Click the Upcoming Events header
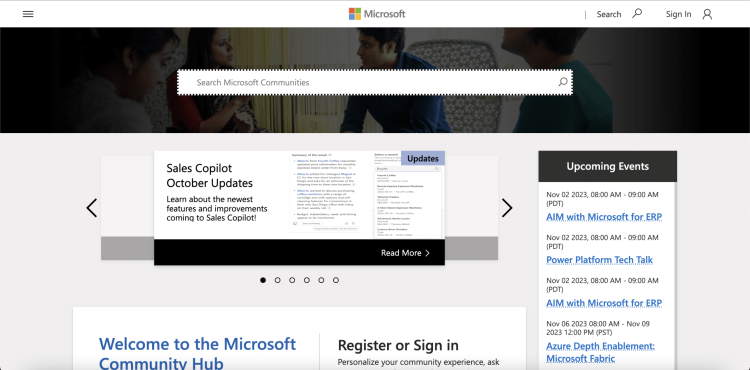 click(607, 166)
